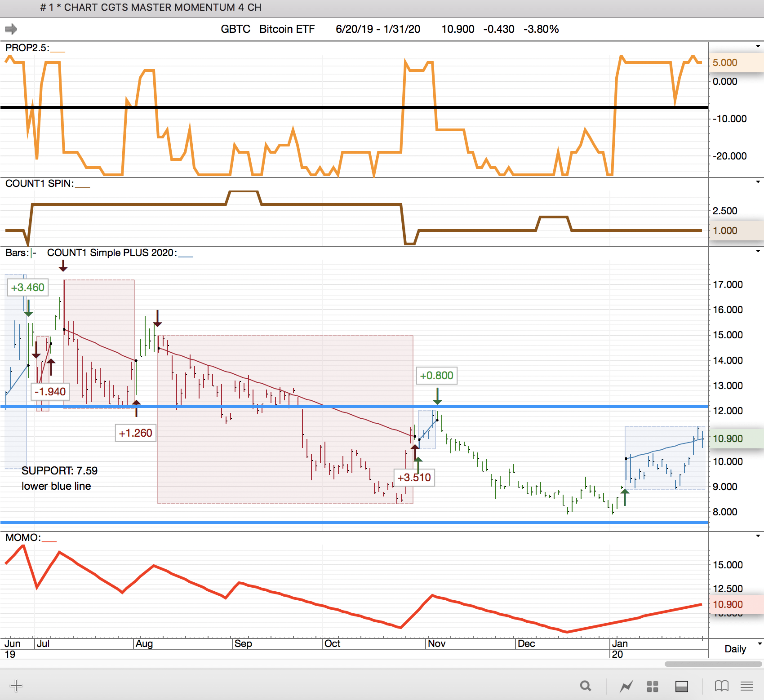Open the COUNT1 SPIN pane dropdown arrow
Viewport: 764px width, 700px height.
pos(758,182)
